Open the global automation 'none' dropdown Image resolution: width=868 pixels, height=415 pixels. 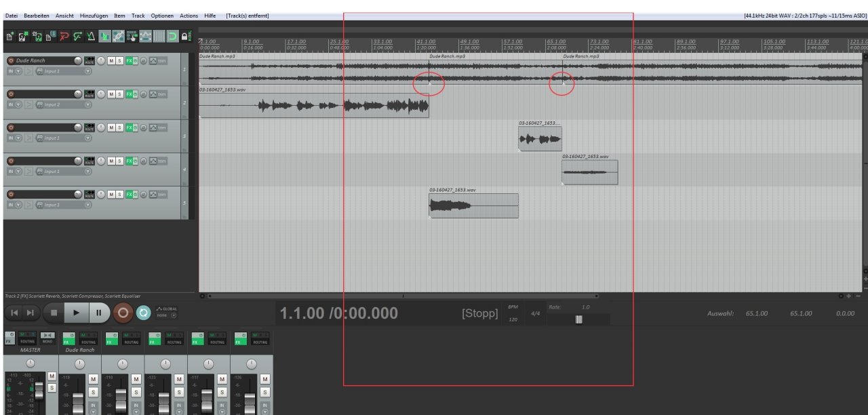[167, 315]
